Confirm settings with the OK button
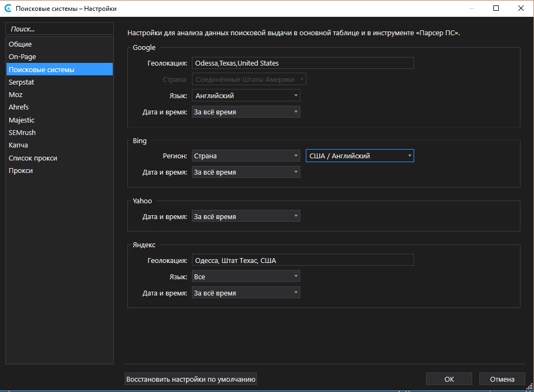 click(x=449, y=379)
